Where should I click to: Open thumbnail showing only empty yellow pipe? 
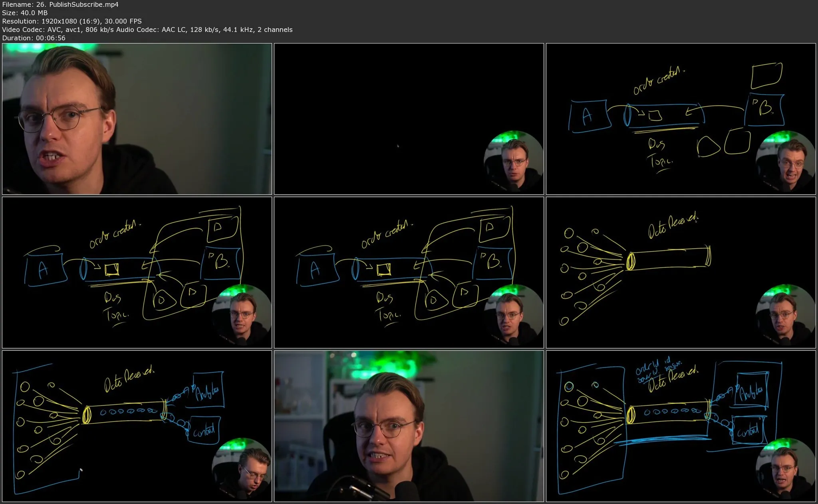point(681,273)
